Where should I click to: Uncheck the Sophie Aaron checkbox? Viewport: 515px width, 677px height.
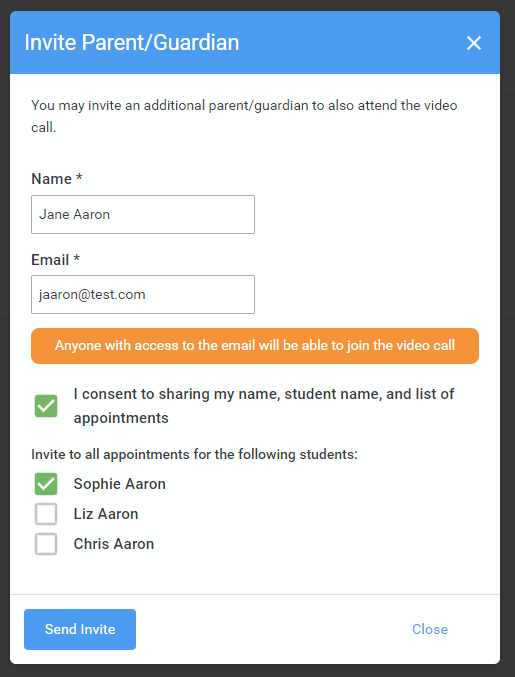point(46,484)
